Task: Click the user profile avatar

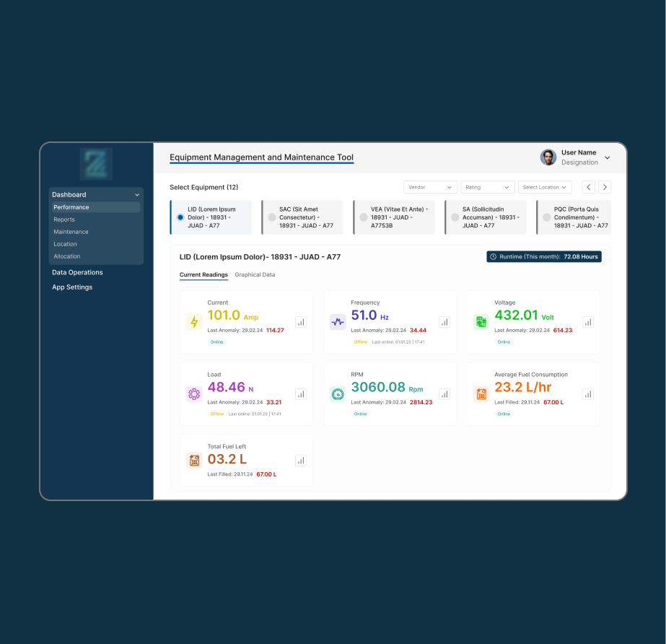Action: [548, 157]
